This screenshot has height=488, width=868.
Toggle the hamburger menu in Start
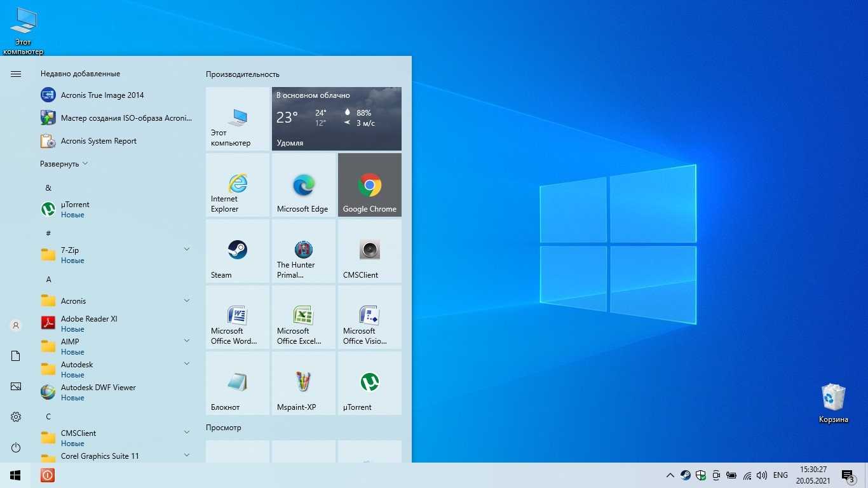coord(16,74)
